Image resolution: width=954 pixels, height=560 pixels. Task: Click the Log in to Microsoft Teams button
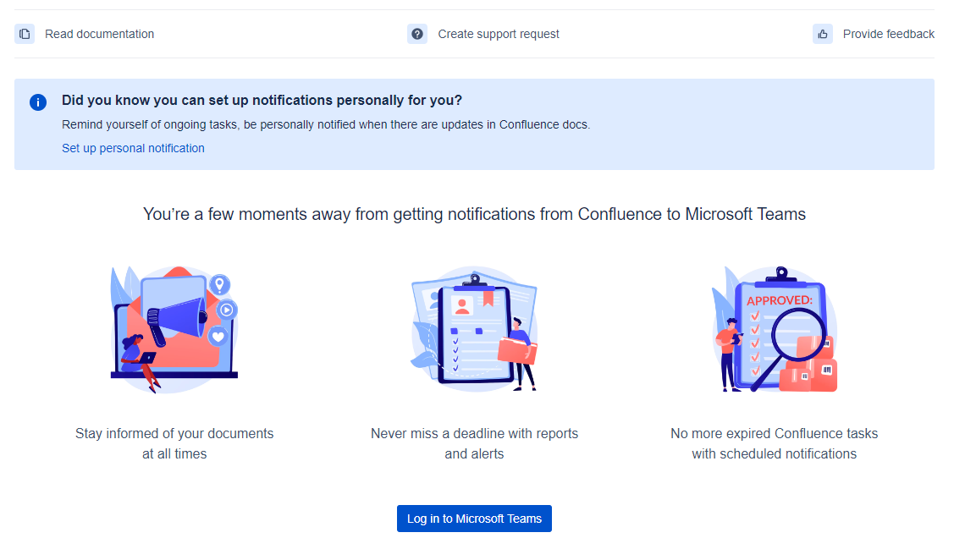(474, 519)
